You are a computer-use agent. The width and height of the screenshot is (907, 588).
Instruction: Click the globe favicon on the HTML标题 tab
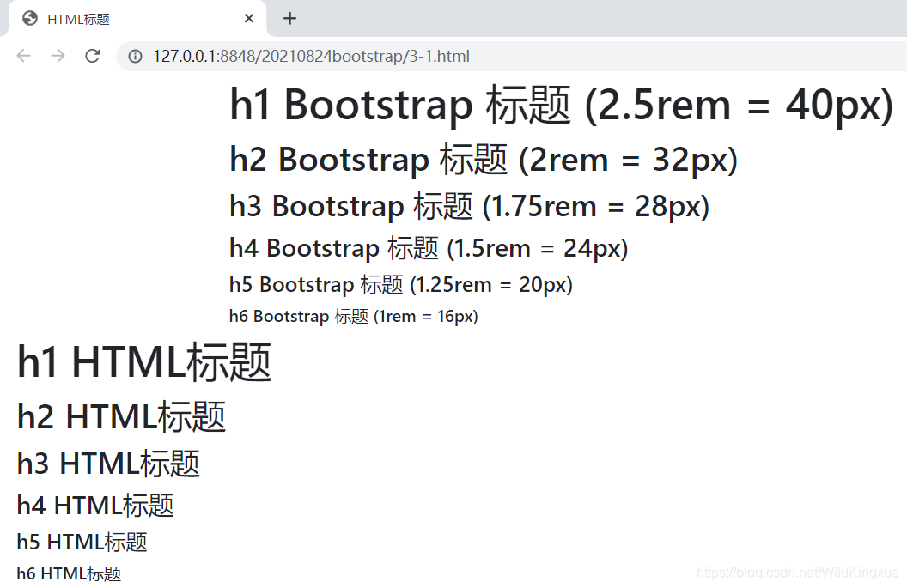[x=28, y=18]
